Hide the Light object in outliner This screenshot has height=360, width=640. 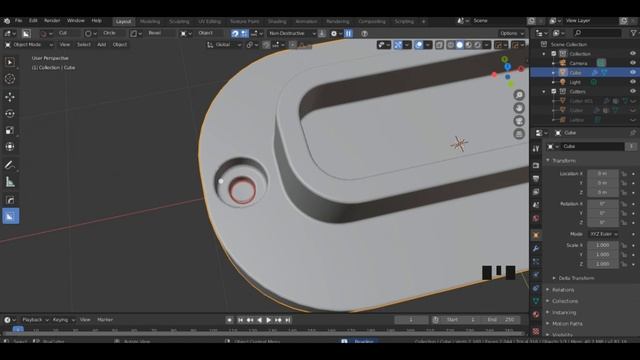(x=633, y=82)
